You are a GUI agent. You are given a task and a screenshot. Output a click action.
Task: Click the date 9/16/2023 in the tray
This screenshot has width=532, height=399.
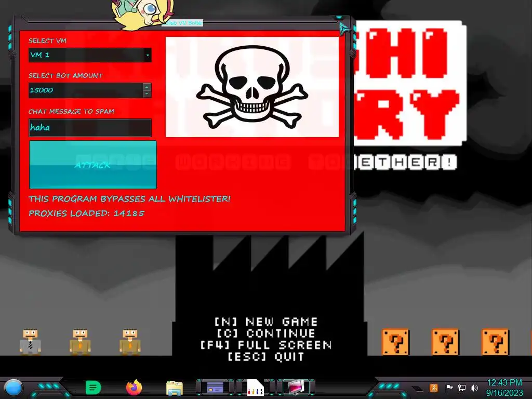pos(504,393)
